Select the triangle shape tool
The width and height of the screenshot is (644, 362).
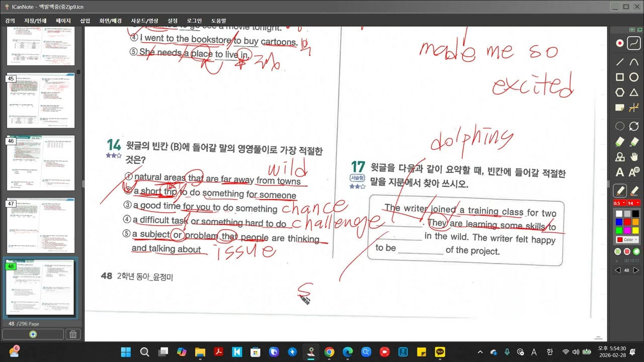point(634,93)
